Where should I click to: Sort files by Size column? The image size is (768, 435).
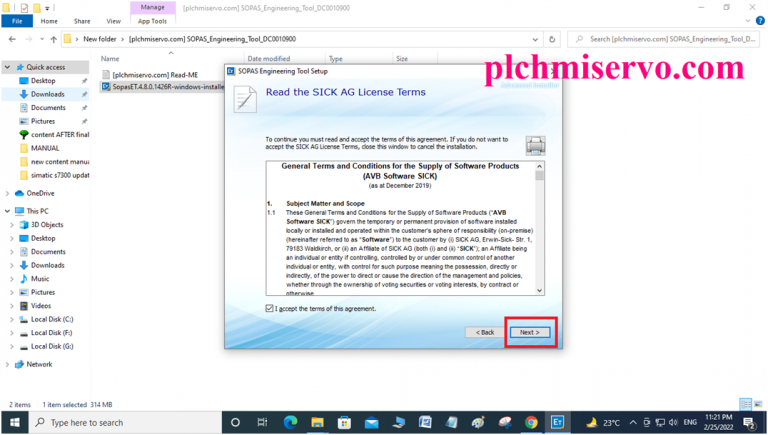coord(402,59)
